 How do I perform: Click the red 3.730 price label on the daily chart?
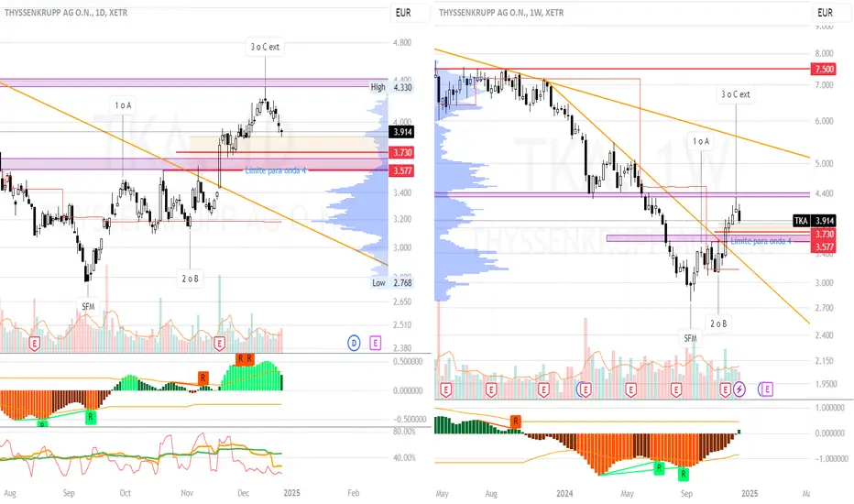[402, 152]
